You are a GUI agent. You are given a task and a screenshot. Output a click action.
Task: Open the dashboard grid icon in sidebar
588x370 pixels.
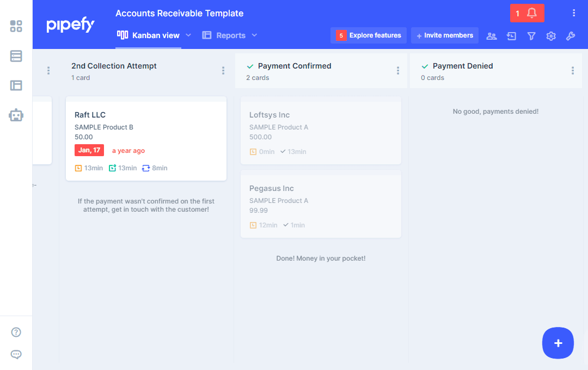pyautogui.click(x=16, y=26)
